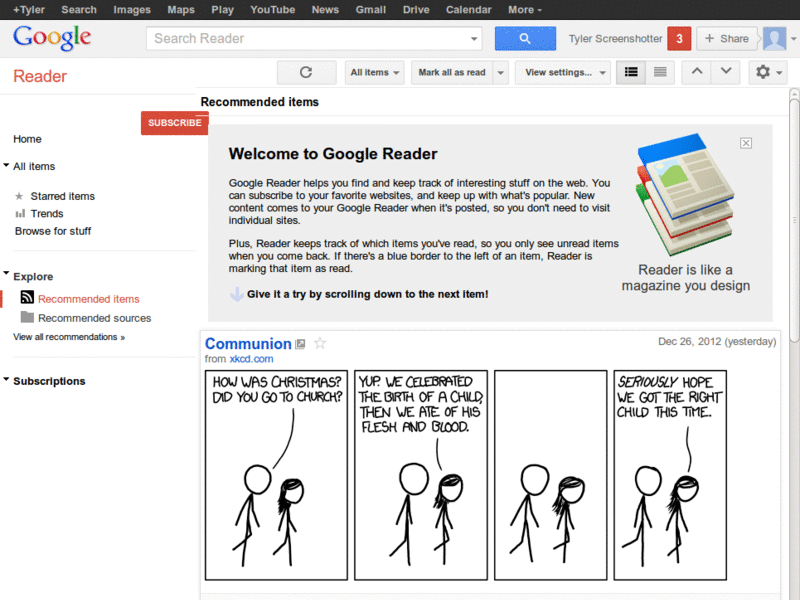Click the Google logo
The height and width of the screenshot is (600, 800).
52,38
